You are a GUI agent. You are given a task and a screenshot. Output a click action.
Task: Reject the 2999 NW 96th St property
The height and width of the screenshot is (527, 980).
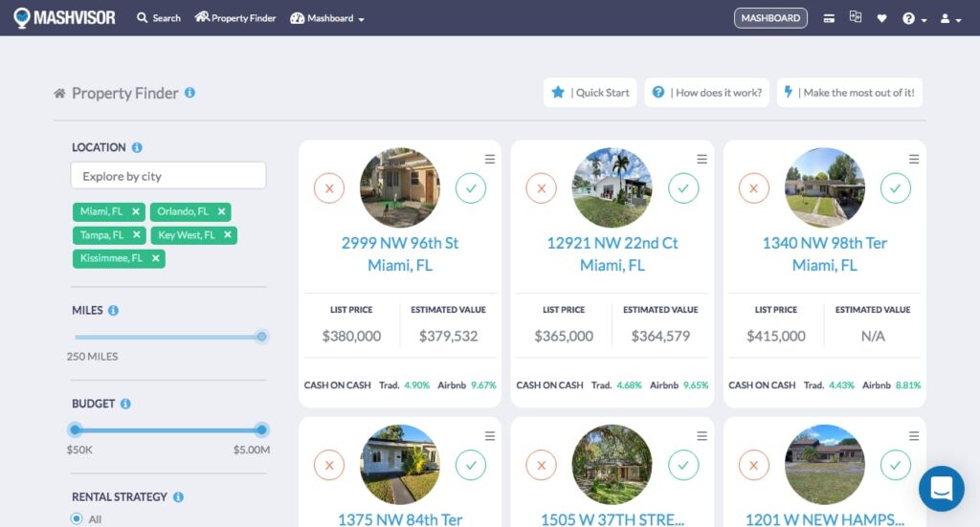pos(329,188)
